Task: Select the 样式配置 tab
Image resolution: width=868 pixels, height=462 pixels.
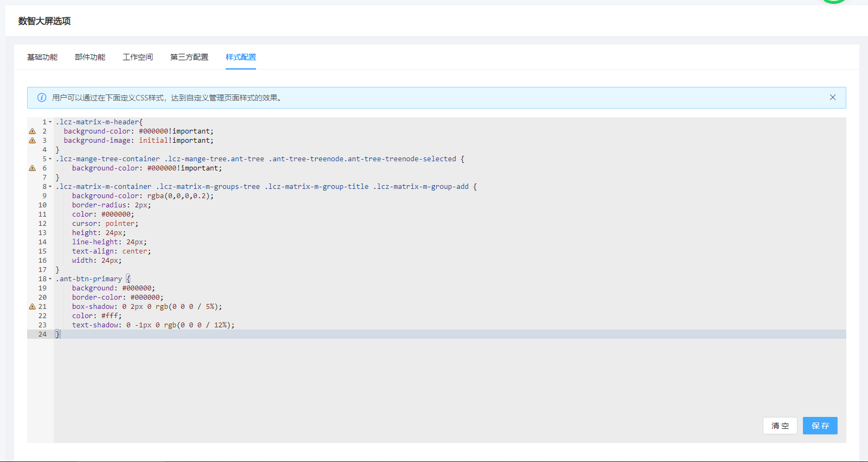Action: pos(241,58)
